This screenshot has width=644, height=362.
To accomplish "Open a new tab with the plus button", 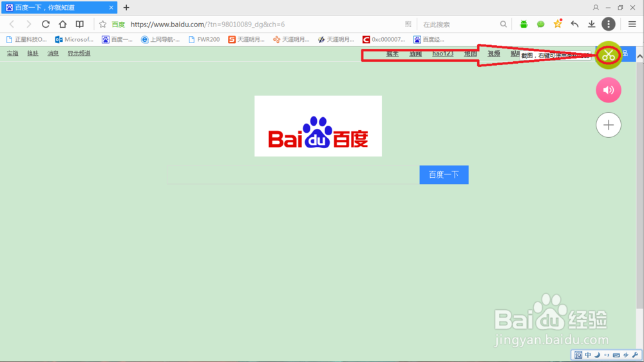I will click(x=126, y=7).
